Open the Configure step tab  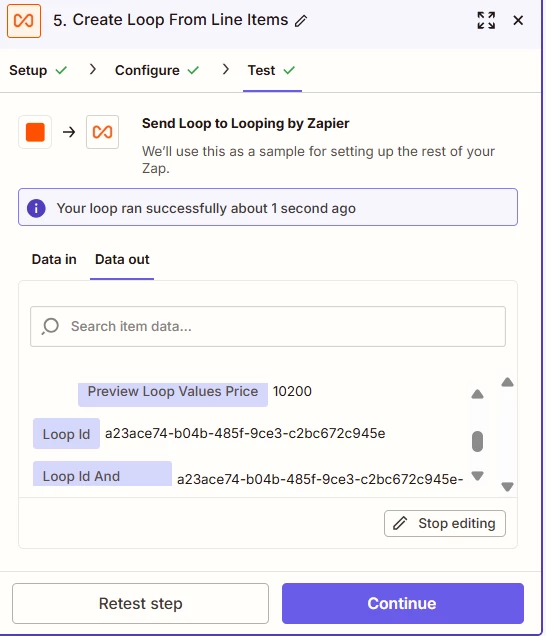(157, 71)
